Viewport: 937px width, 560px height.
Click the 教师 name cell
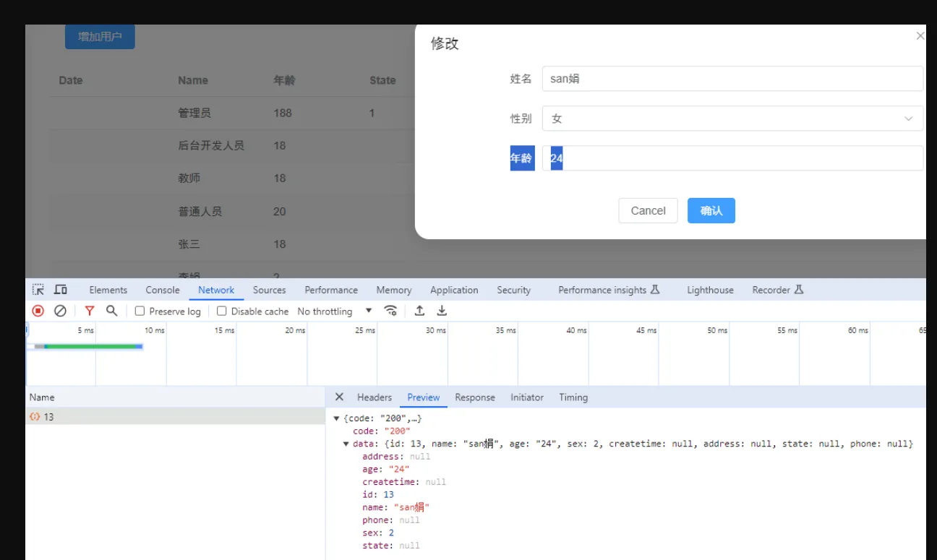point(189,178)
